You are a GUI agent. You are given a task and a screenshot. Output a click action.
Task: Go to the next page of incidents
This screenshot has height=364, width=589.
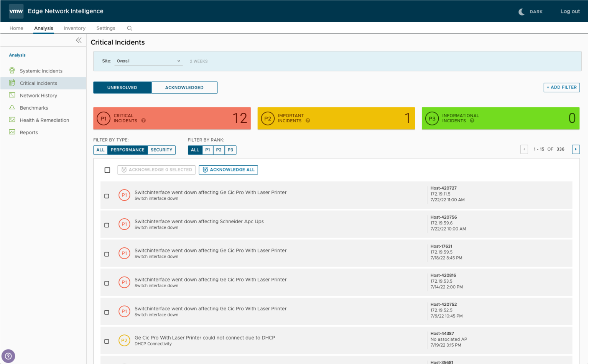[576, 149]
